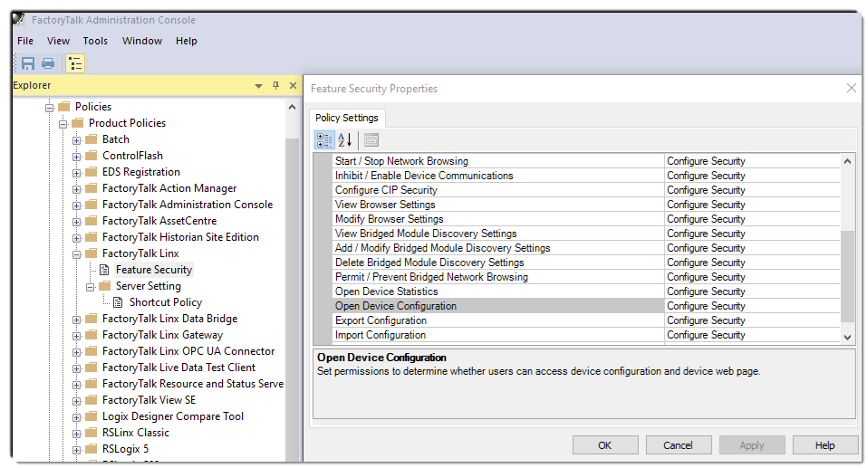
Task: Select the Alphabetical sort icon
Action: click(x=345, y=140)
